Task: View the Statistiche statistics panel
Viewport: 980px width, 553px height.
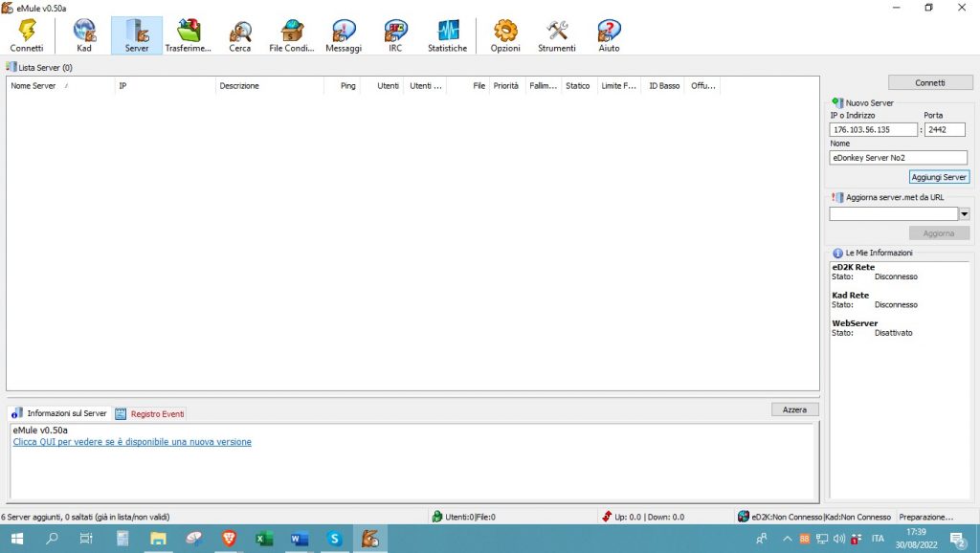Action: click(x=448, y=35)
